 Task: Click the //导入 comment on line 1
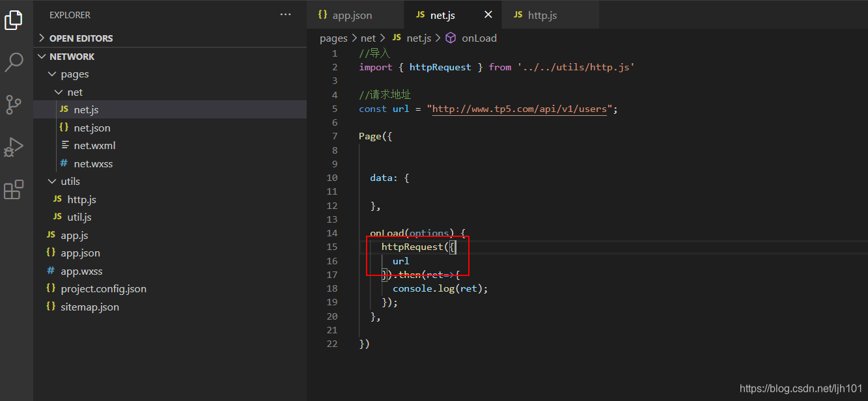374,53
